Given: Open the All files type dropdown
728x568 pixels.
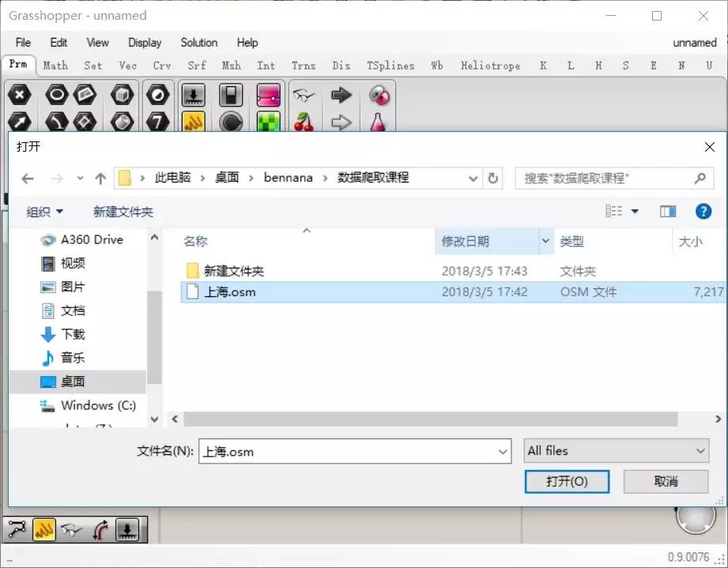Looking at the screenshot, I should pos(616,450).
